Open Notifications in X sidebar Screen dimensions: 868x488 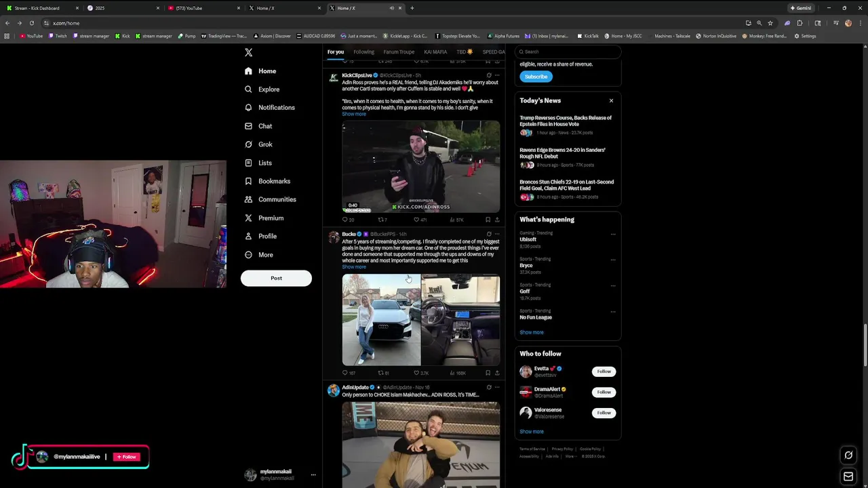point(269,108)
